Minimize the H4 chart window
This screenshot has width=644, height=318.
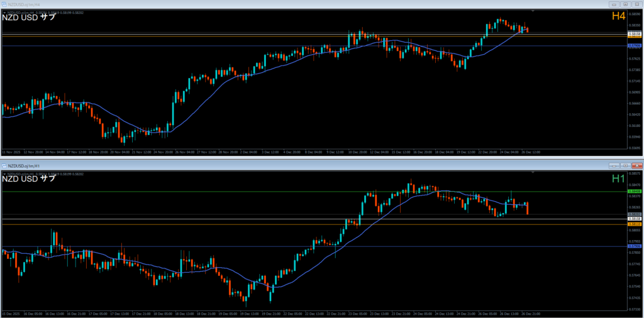click(614, 4)
